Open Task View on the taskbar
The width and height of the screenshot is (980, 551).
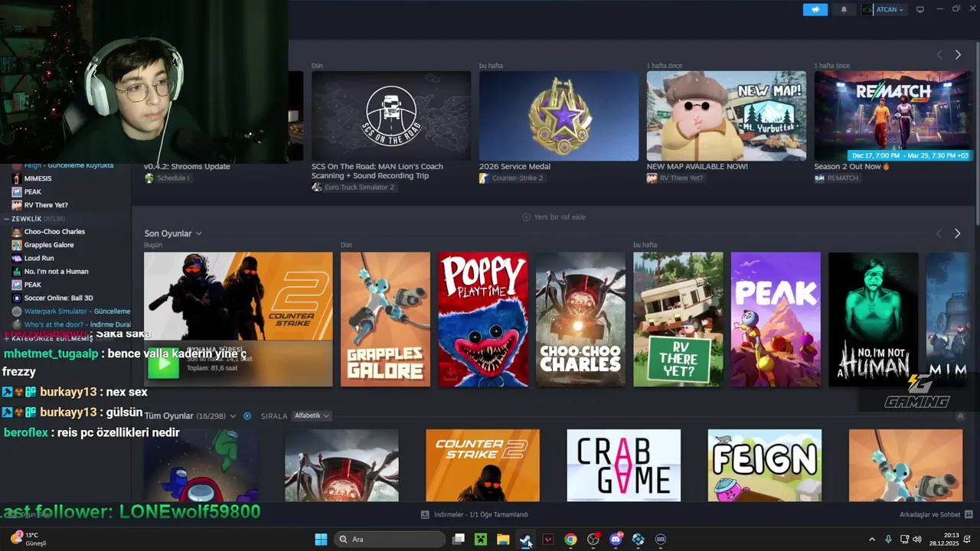pos(459,539)
